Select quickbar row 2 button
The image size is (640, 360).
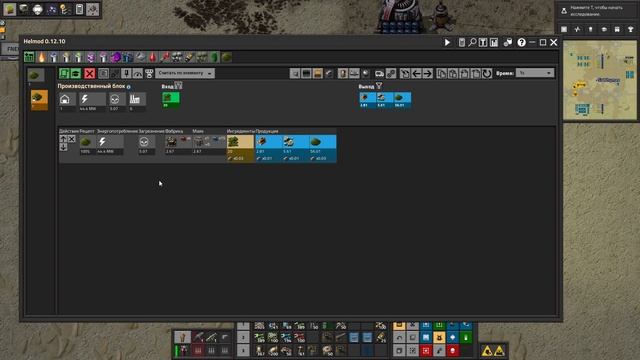(243, 337)
